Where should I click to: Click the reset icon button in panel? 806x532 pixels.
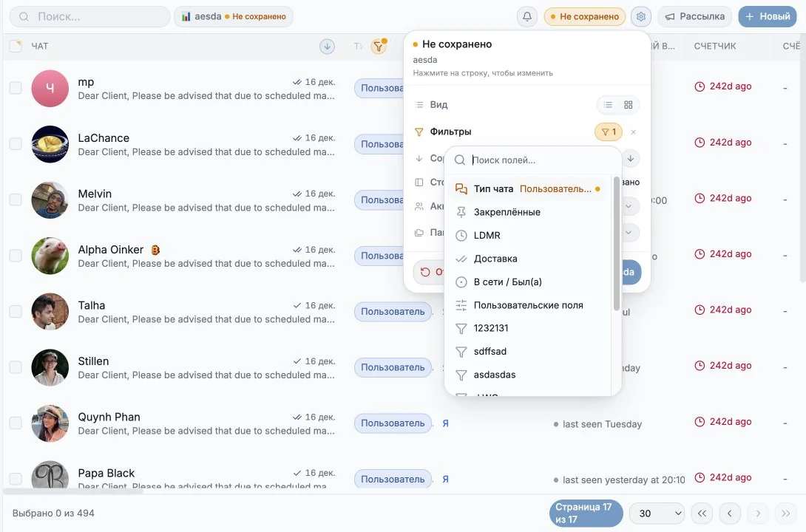pos(425,272)
